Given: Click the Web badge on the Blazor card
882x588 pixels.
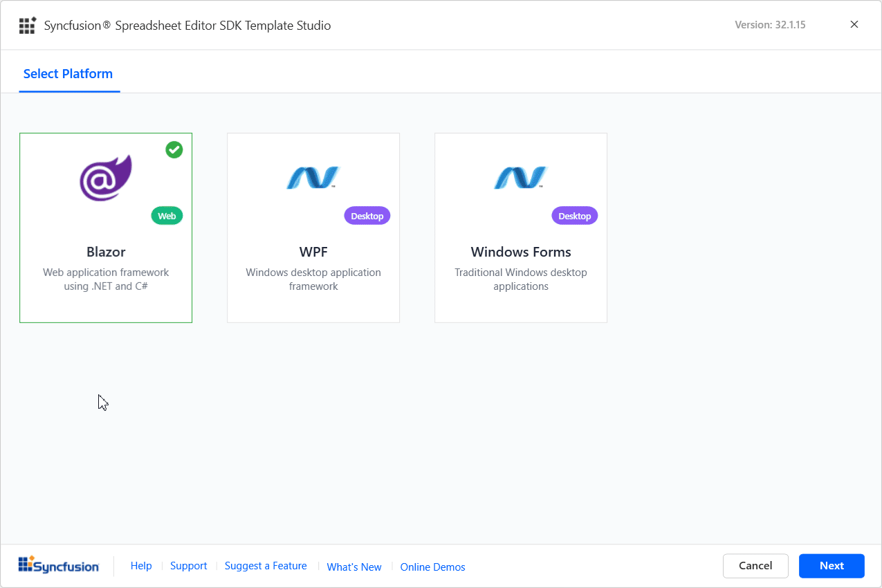Looking at the screenshot, I should pyautogui.click(x=166, y=215).
